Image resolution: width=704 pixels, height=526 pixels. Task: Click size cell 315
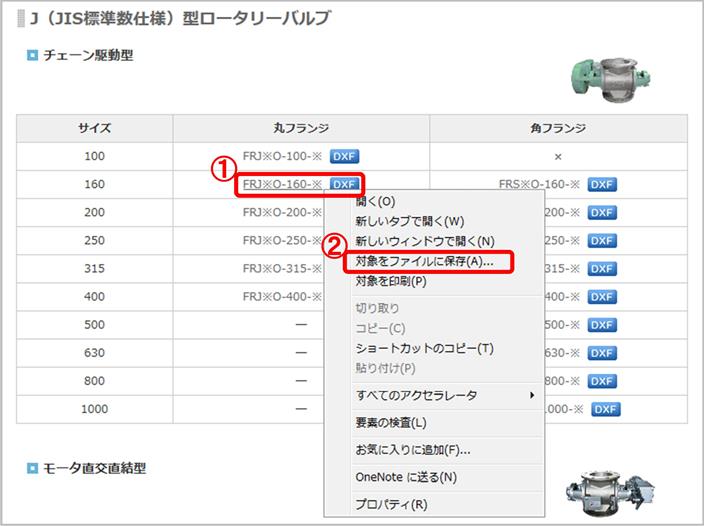point(95,268)
